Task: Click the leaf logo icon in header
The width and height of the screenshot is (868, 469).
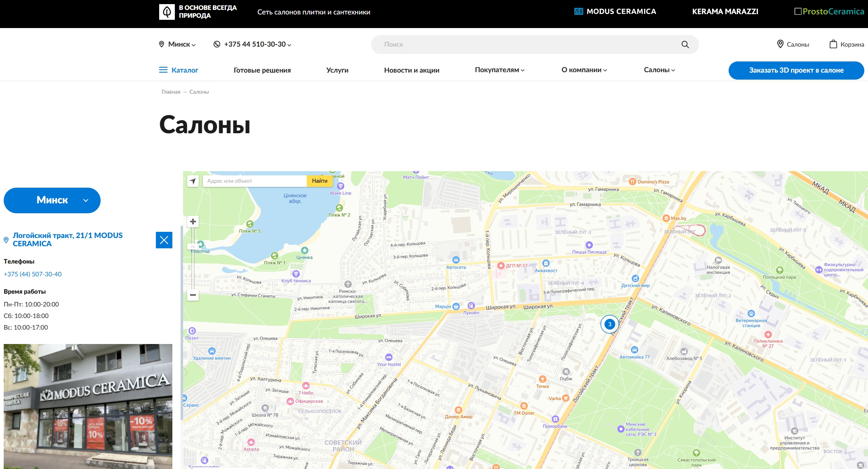Action: [x=167, y=12]
